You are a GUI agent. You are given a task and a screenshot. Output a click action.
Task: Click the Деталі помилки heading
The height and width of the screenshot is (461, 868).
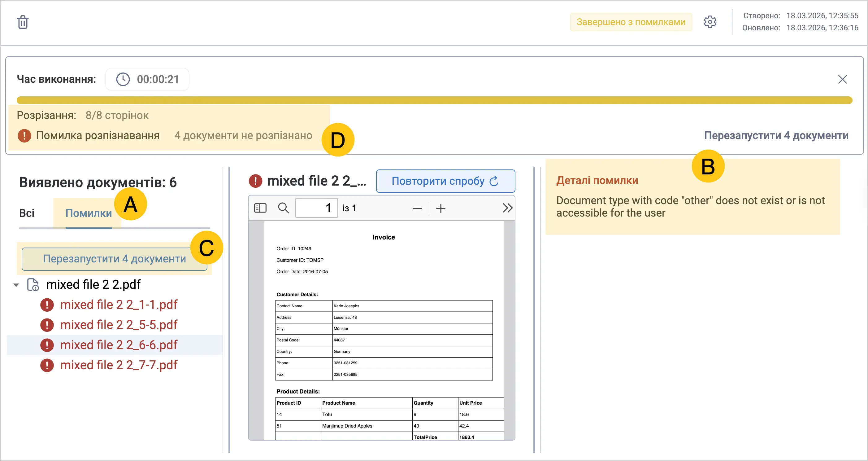coord(597,180)
